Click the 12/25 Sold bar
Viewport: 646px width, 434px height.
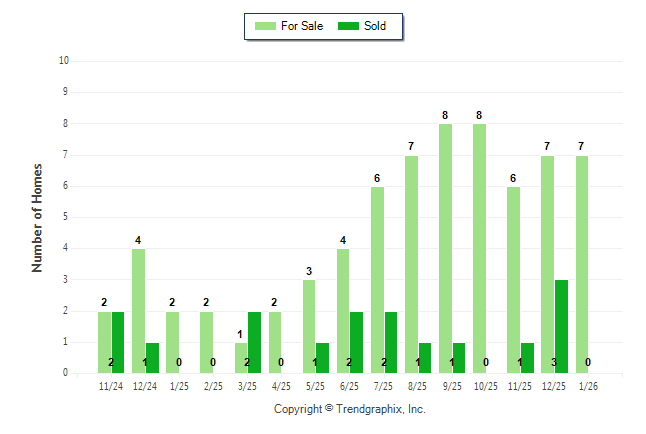tap(561, 326)
